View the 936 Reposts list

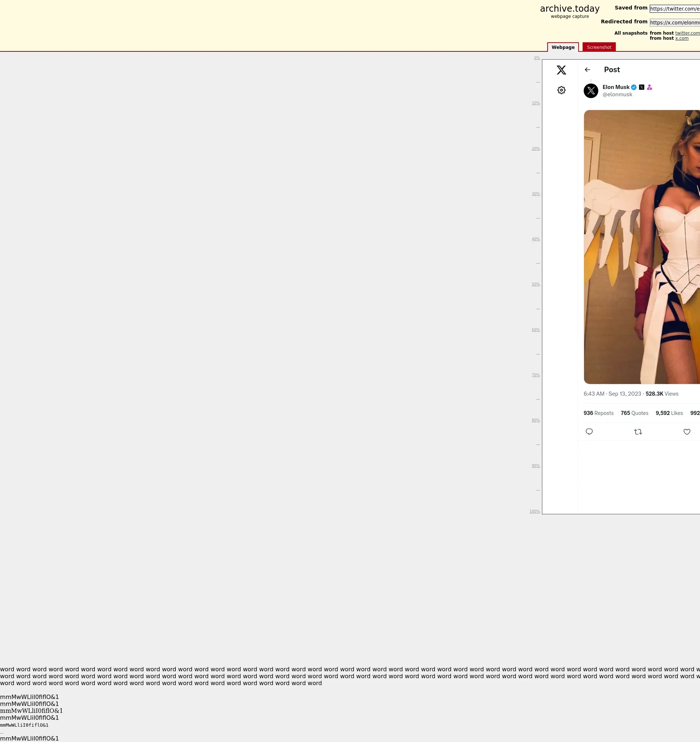[x=598, y=413]
